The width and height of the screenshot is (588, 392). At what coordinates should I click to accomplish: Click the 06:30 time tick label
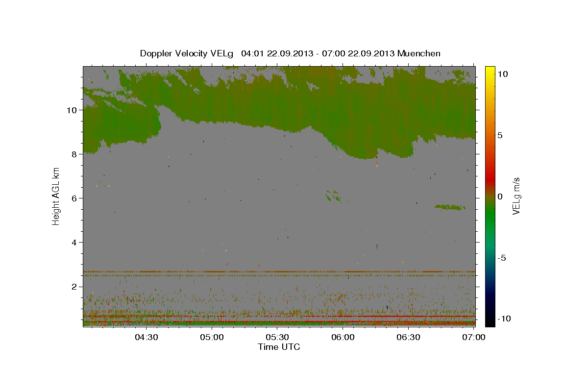[408, 337]
